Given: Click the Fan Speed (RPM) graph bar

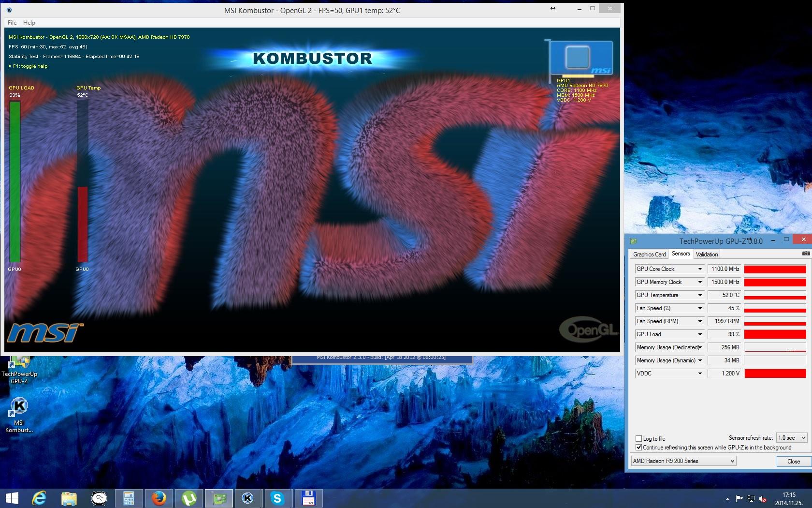Looking at the screenshot, I should (775, 321).
